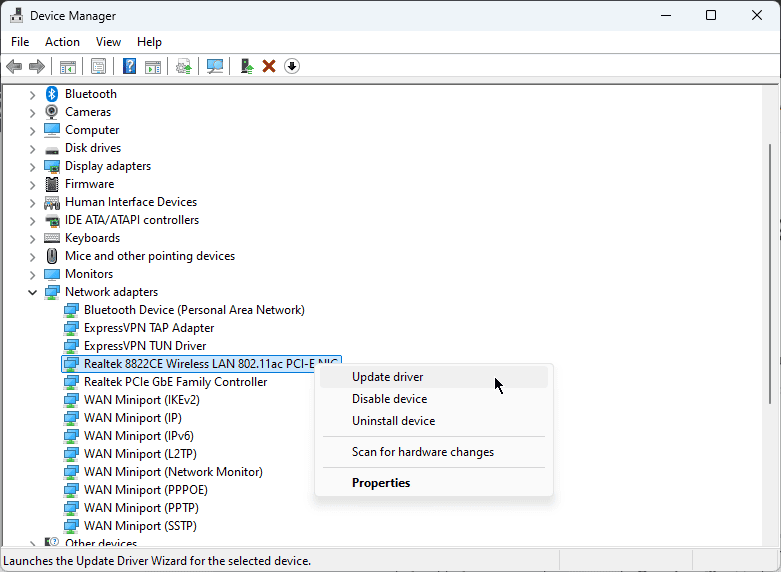Viewport: 781px width, 572px height.
Task: Select WAN Miniport (L2TP) entry
Action: (140, 454)
